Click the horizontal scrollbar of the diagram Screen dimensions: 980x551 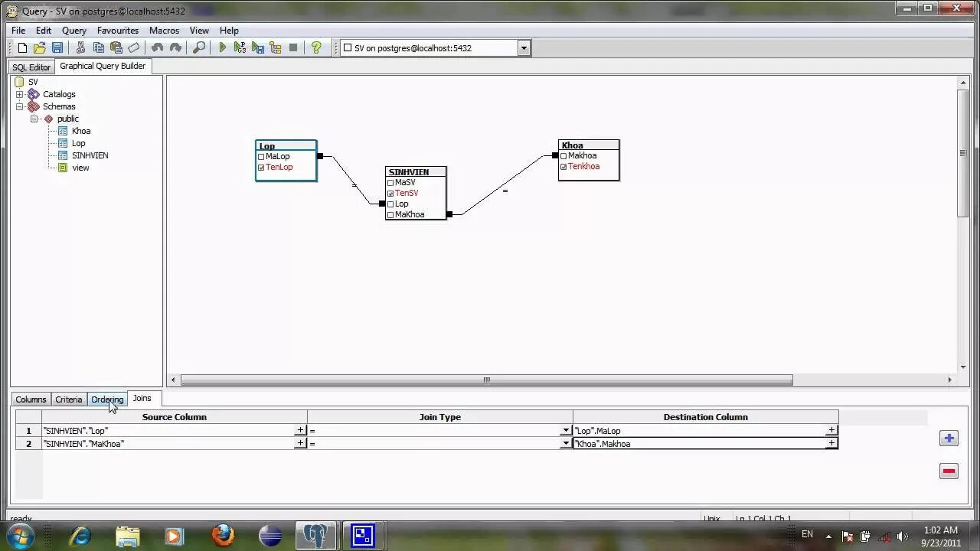tap(486, 380)
